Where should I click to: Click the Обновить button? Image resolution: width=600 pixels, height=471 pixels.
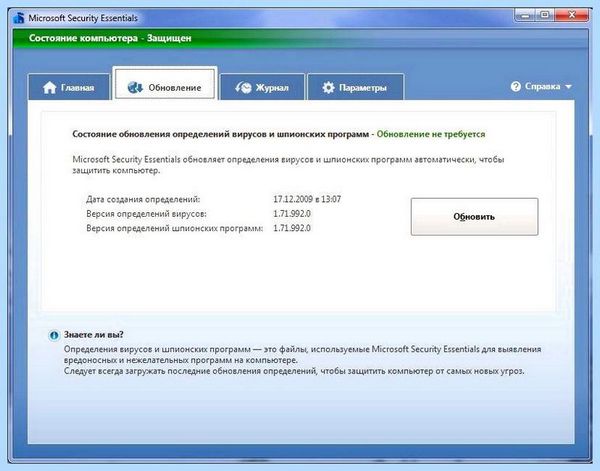[x=474, y=217]
